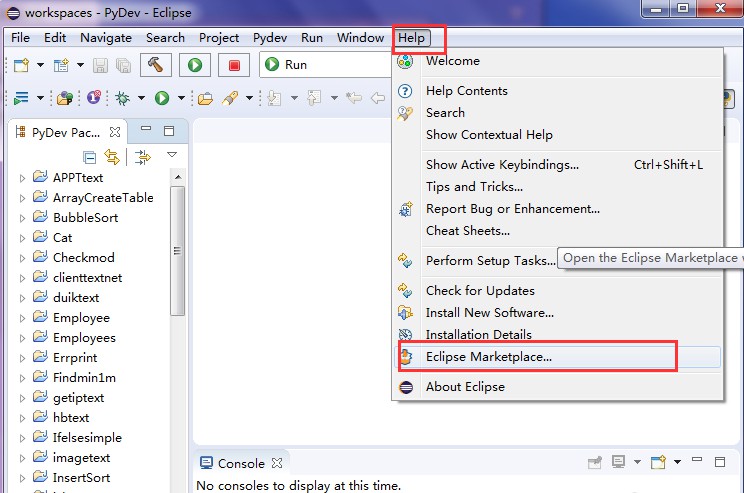Open the Project menu
744x493 pixels.
[x=219, y=37]
